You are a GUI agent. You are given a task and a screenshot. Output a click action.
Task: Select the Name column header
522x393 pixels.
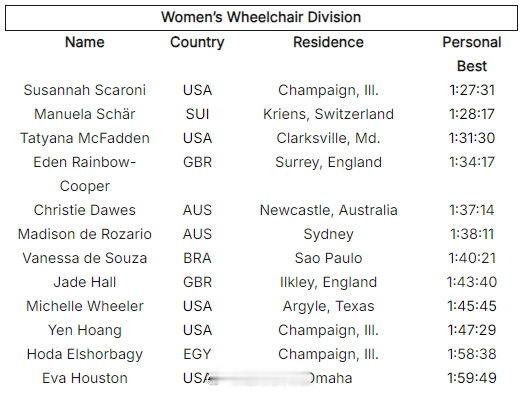(x=85, y=42)
